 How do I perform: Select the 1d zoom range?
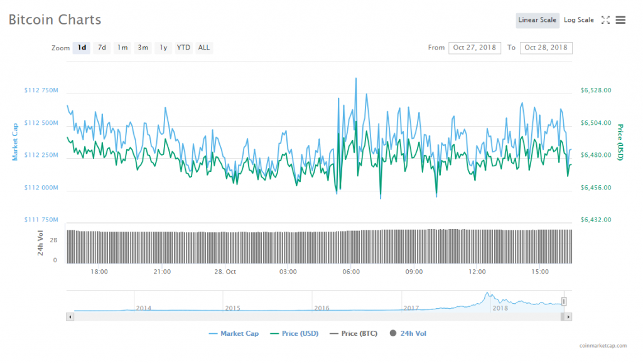(82, 48)
